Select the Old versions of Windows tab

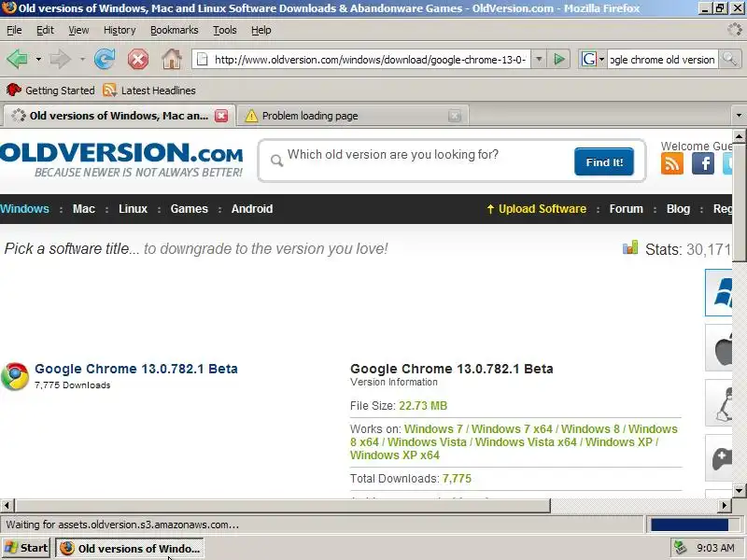tap(119, 116)
